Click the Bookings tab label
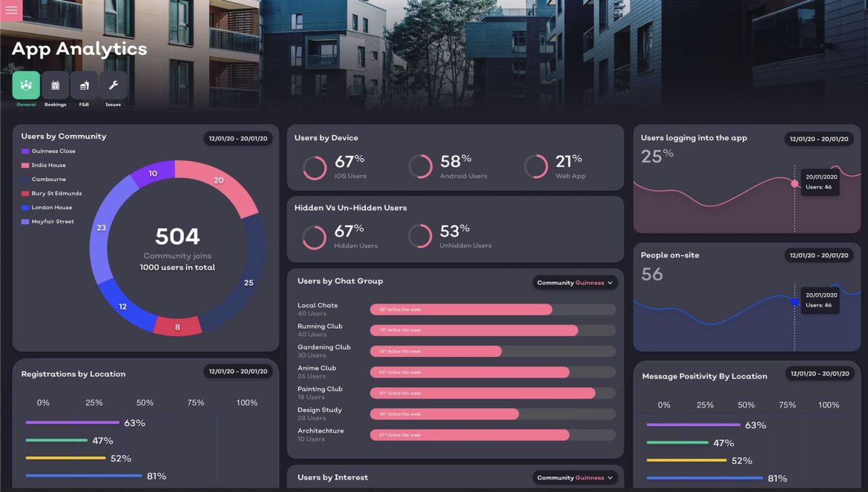 tap(55, 105)
